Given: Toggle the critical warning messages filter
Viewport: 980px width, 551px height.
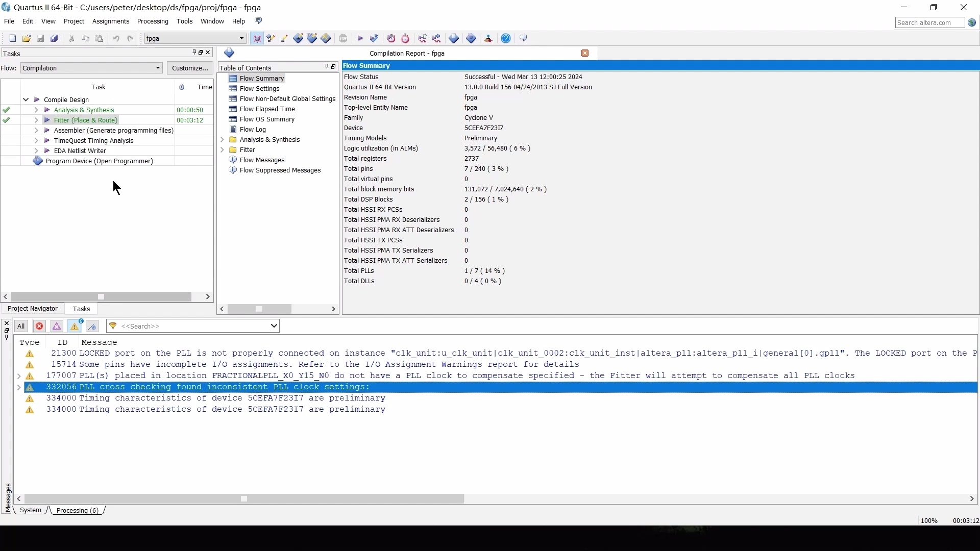Looking at the screenshot, I should 57,326.
